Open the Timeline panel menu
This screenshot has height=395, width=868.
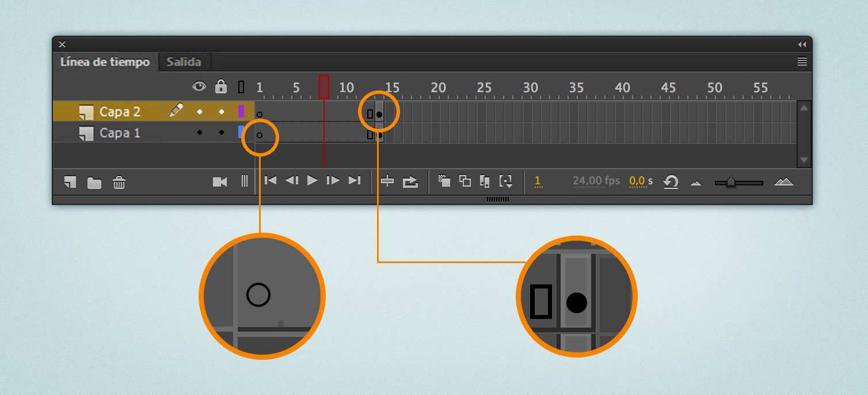804,62
